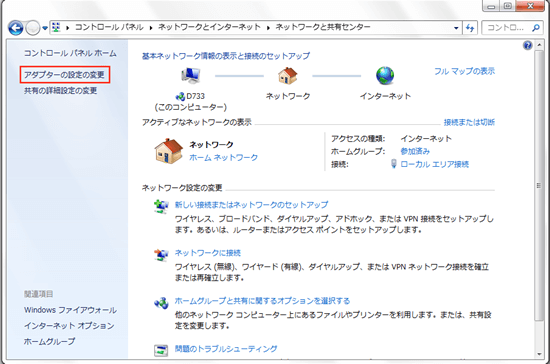This screenshot has height=364, width=550.
Task: Click the refresh button beside address bar
Action: coord(470,28)
